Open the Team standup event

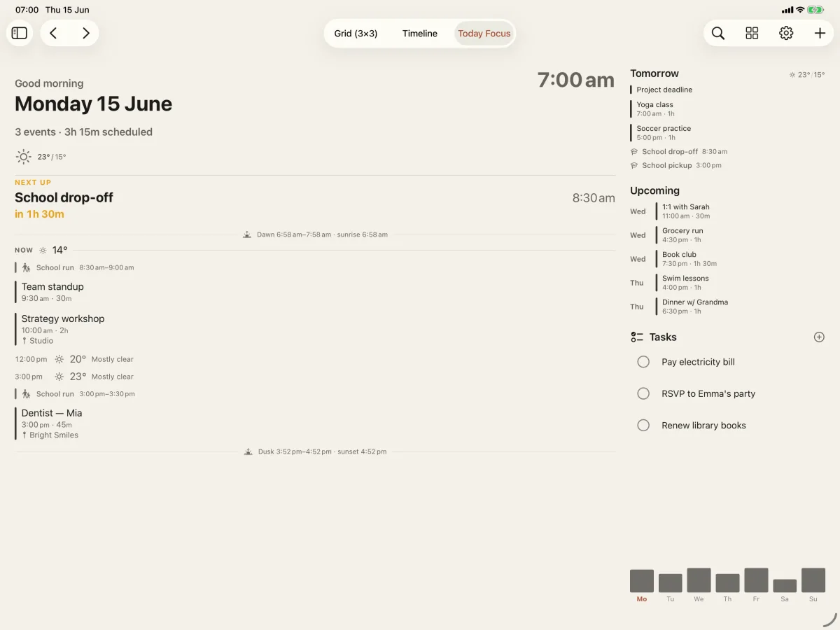(x=52, y=292)
